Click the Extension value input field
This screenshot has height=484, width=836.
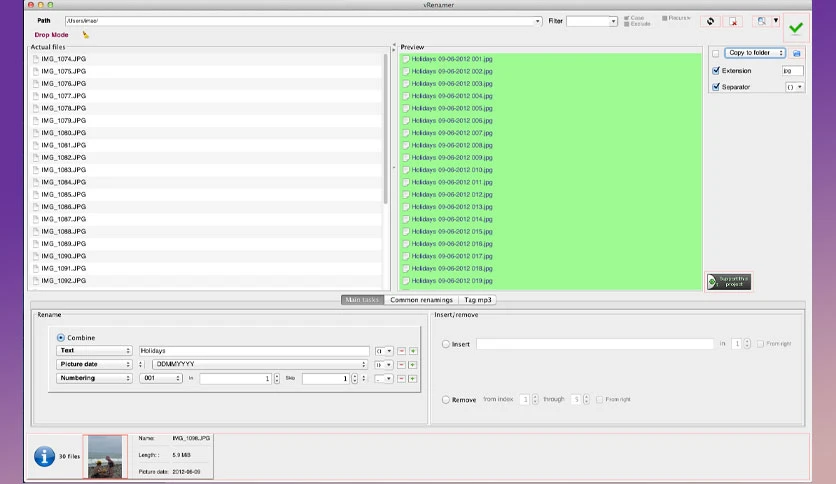coord(793,70)
